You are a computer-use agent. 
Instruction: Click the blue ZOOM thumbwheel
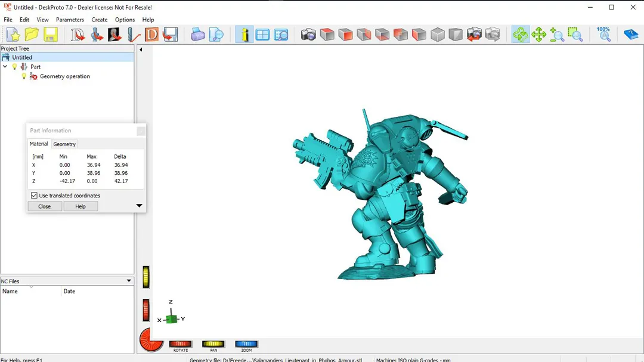pyautogui.click(x=246, y=344)
